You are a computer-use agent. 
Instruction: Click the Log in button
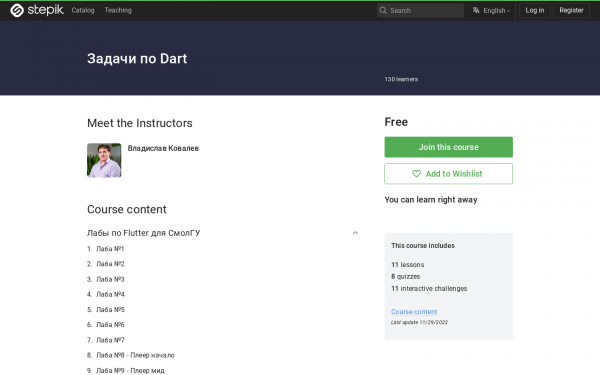(535, 10)
